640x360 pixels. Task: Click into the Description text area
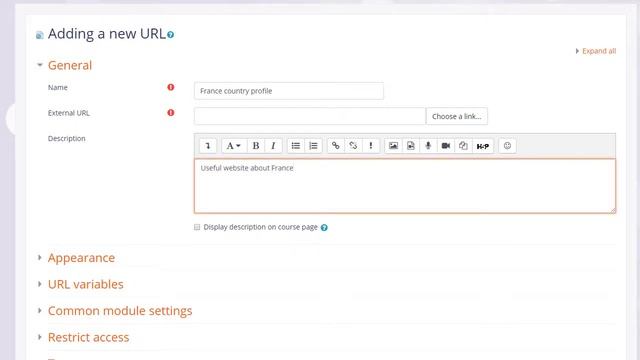(x=404, y=186)
